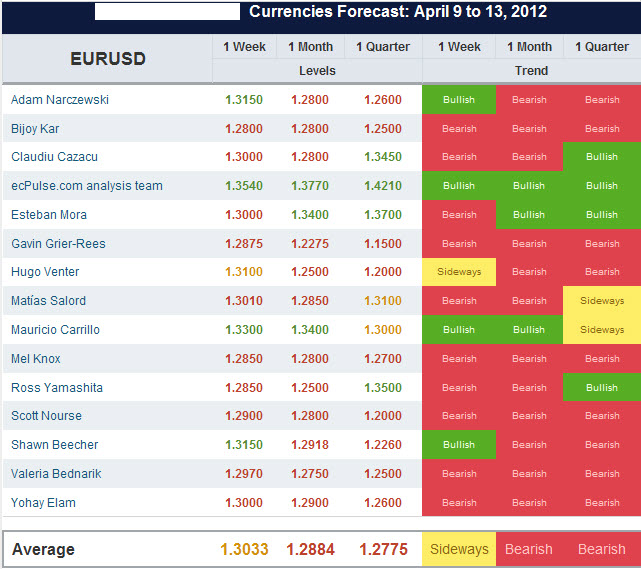The height and width of the screenshot is (569, 641).
Task: Select Hugo Venter 1 Week Sideways cell
Action: 459,272
